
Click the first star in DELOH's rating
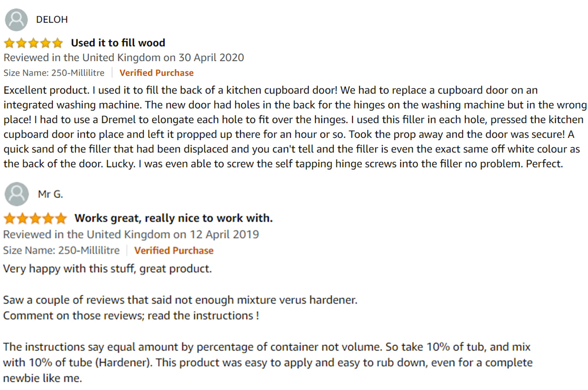tap(9, 43)
